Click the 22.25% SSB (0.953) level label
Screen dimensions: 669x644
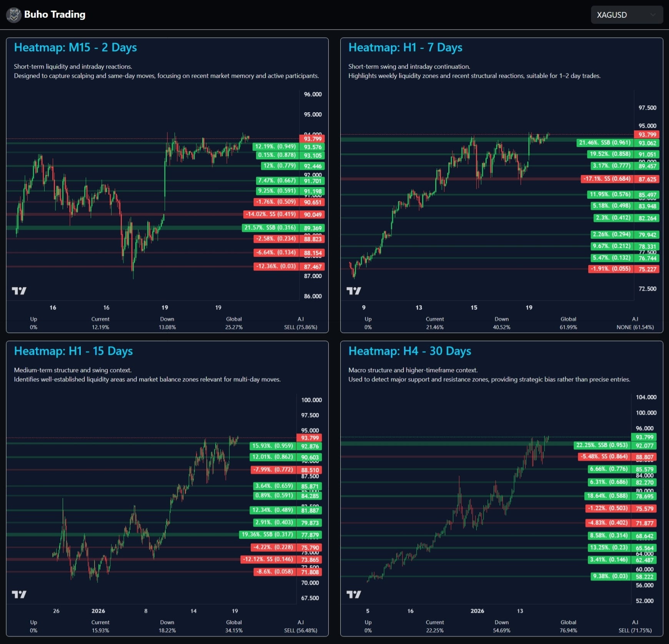pos(602,445)
